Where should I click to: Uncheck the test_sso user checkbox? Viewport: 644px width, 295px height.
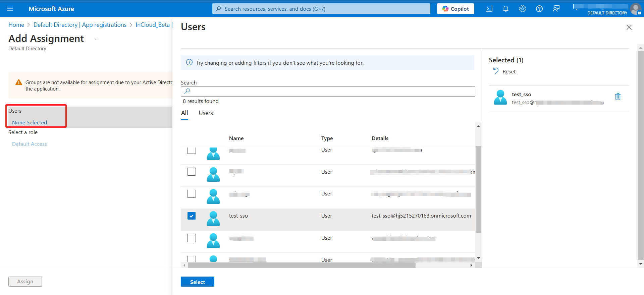point(192,216)
